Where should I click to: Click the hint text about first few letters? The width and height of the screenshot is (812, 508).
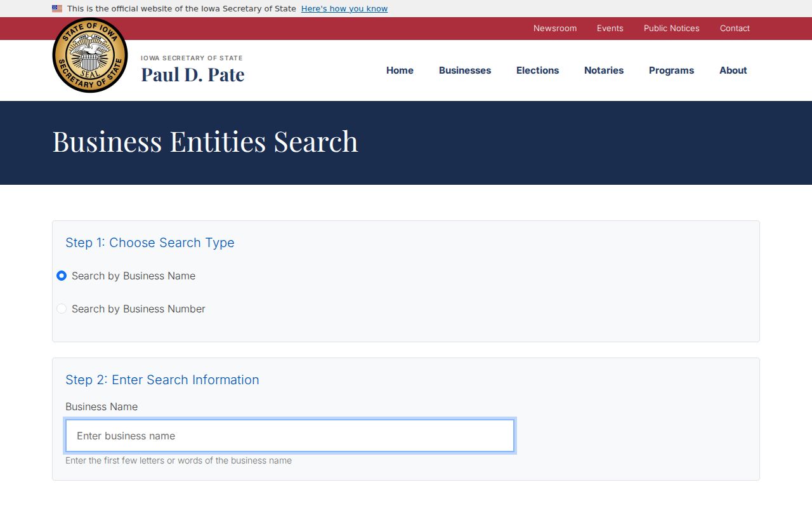tap(178, 460)
